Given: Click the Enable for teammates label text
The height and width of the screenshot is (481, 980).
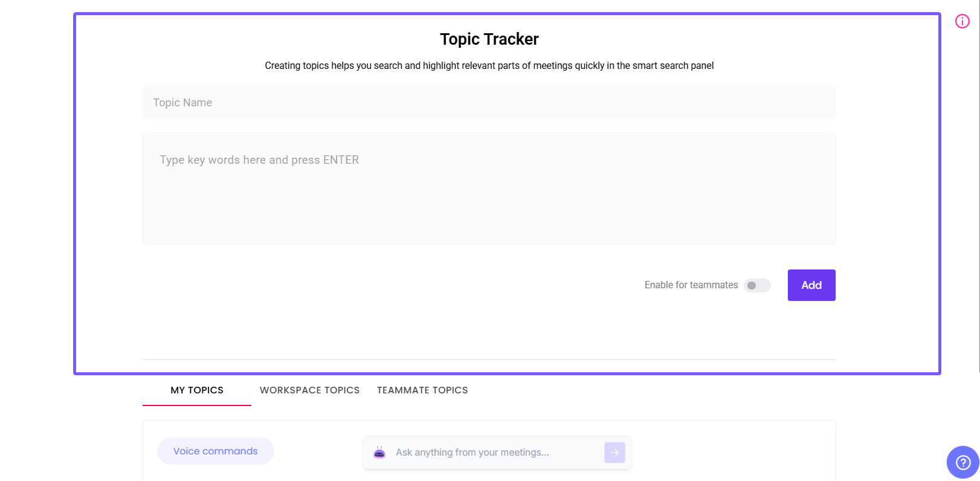Looking at the screenshot, I should point(691,285).
